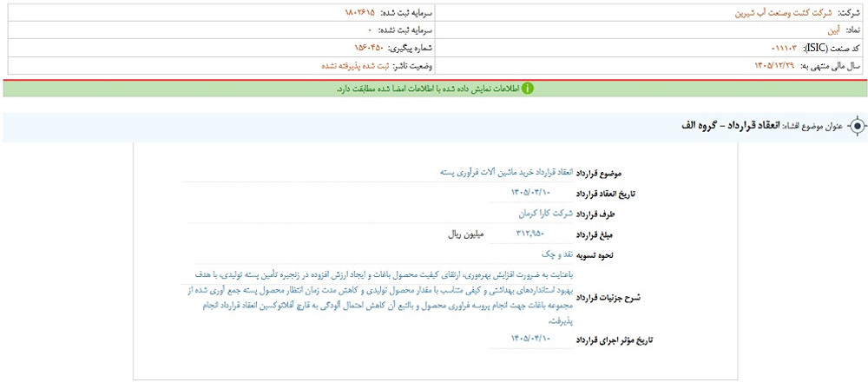Click label سرمایه ثبت نشده
The image size is (868, 389).
[x=405, y=30]
